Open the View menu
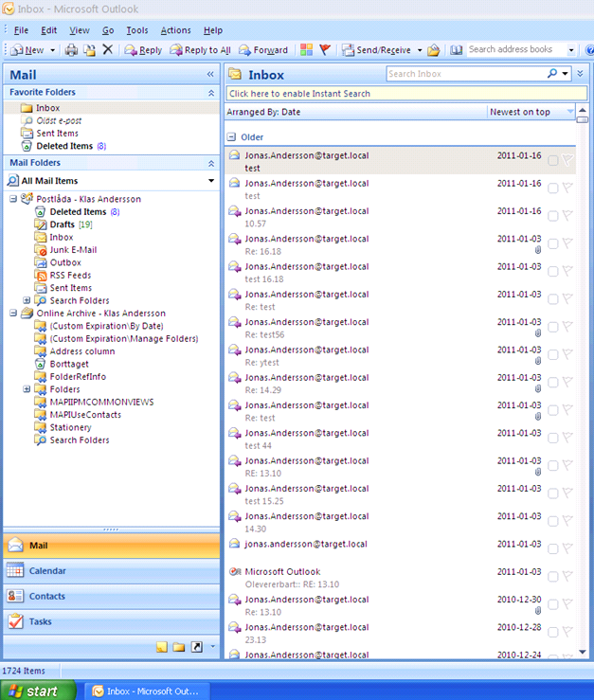The image size is (594, 700). pyautogui.click(x=80, y=30)
